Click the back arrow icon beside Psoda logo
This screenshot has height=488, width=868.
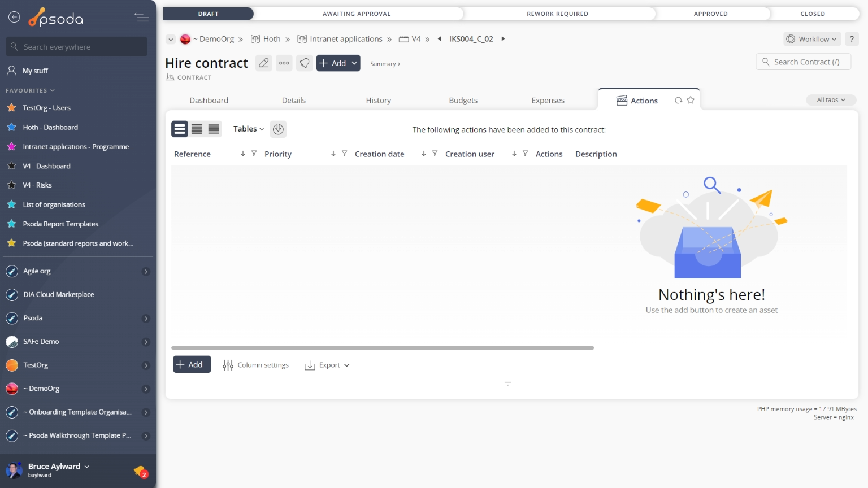(14, 18)
